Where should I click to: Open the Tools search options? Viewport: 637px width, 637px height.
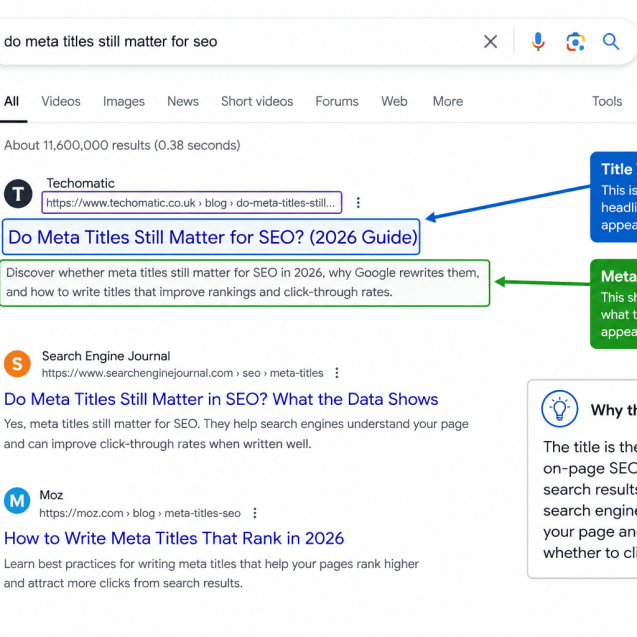point(607,101)
